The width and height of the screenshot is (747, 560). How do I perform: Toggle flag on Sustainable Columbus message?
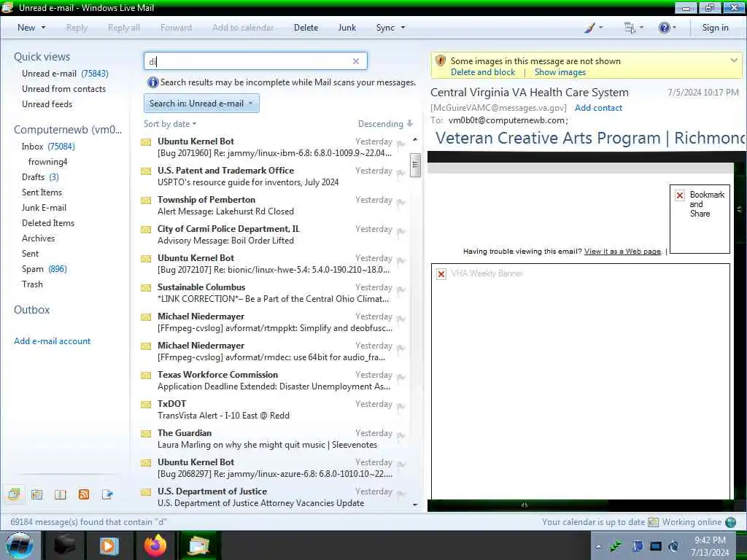point(400,289)
